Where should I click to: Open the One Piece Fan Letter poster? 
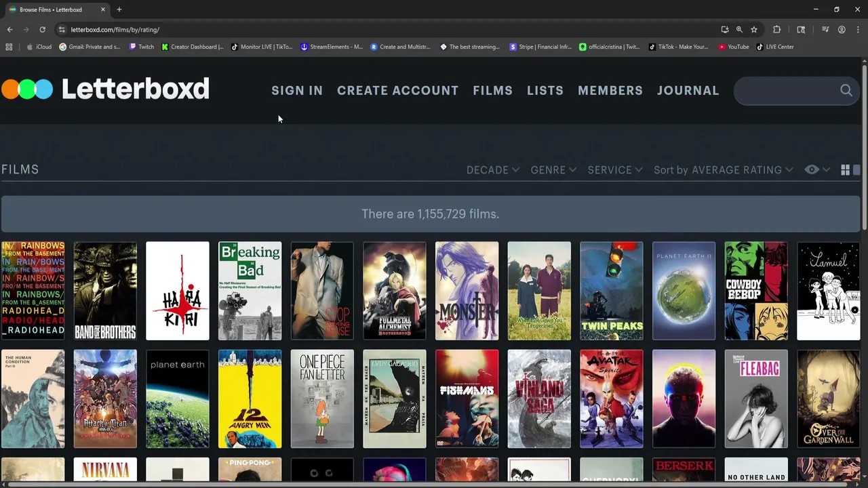click(x=322, y=399)
